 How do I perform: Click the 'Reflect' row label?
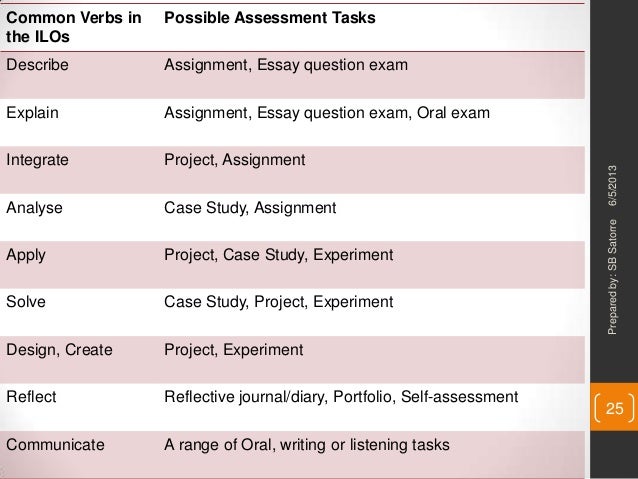(31, 397)
